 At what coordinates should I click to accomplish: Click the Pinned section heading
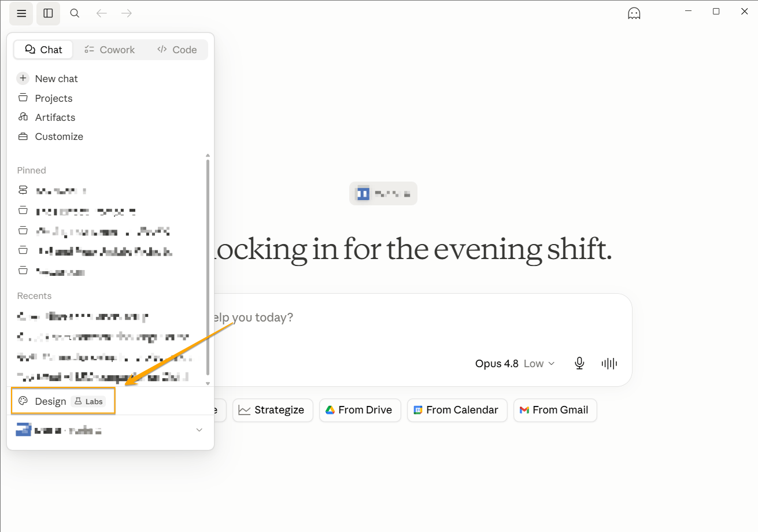32,171
